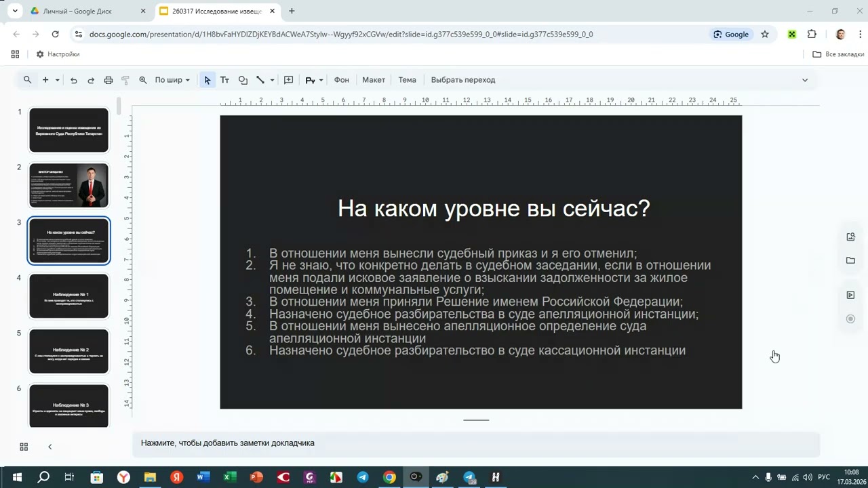The height and width of the screenshot is (488, 868).
Task: Open the menu search magnifier tool
Action: click(x=27, y=80)
